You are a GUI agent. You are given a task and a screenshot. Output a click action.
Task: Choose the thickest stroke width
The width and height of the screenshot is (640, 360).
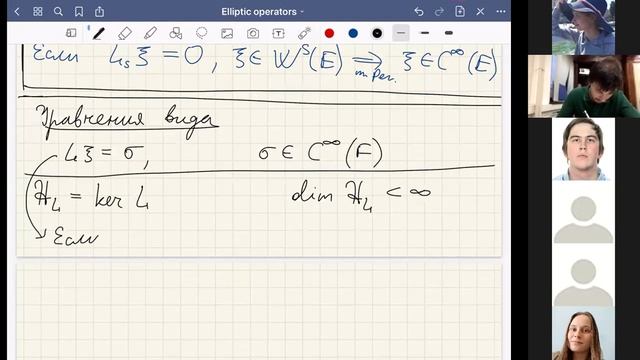click(449, 33)
